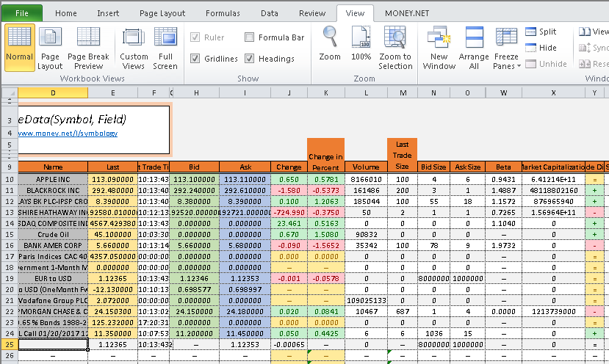
Task: Select the EUR to USD cell
Action: pyautogui.click(x=53, y=278)
